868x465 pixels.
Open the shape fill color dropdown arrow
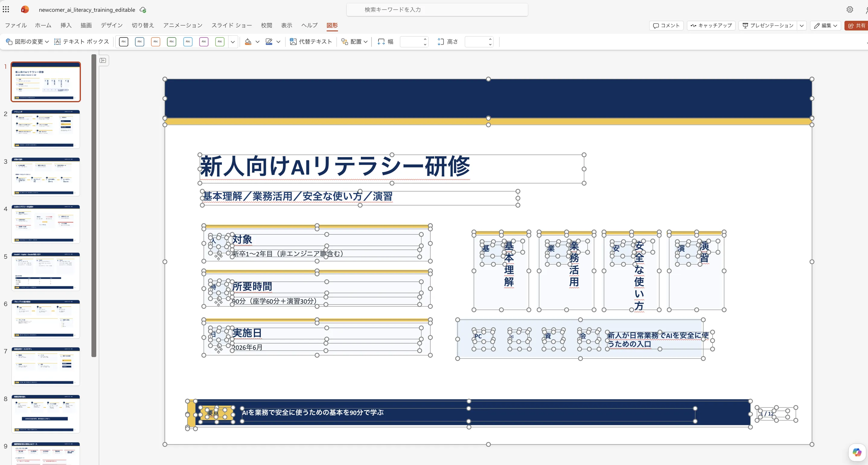[x=257, y=42]
